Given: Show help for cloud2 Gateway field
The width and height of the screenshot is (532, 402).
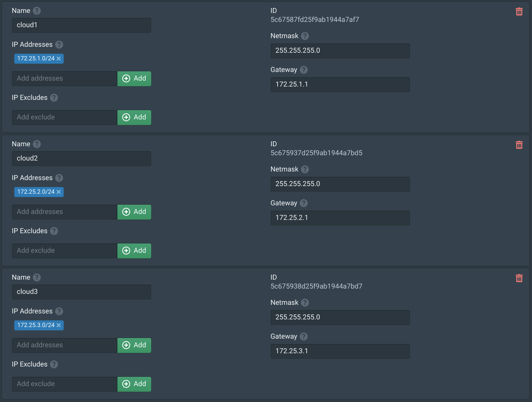Looking at the screenshot, I should click(x=304, y=203).
